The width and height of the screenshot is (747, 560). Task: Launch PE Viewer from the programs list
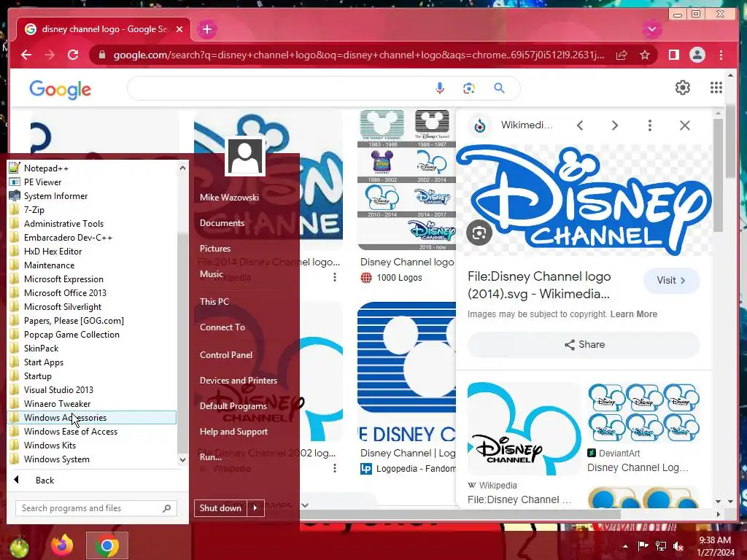pos(92,182)
